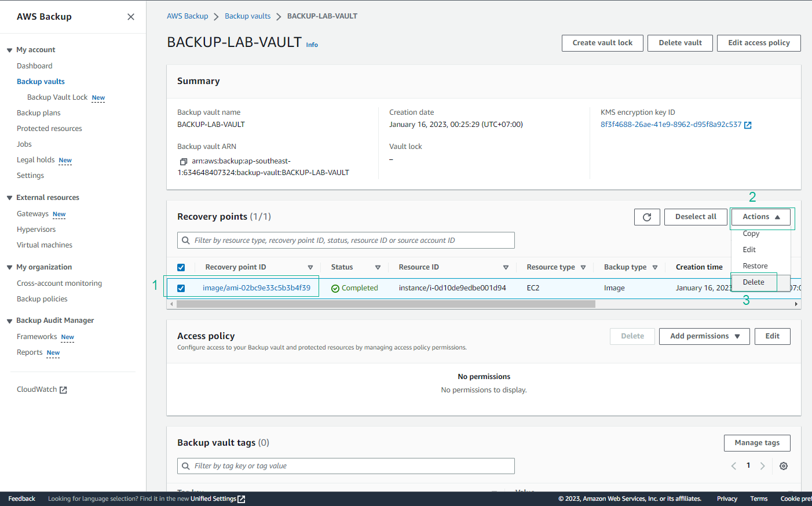Uncheck the image/ami-02bc9e33c5b3b4f39 row checkbox
Screen dimensions: 812x506
pyautogui.click(x=181, y=288)
